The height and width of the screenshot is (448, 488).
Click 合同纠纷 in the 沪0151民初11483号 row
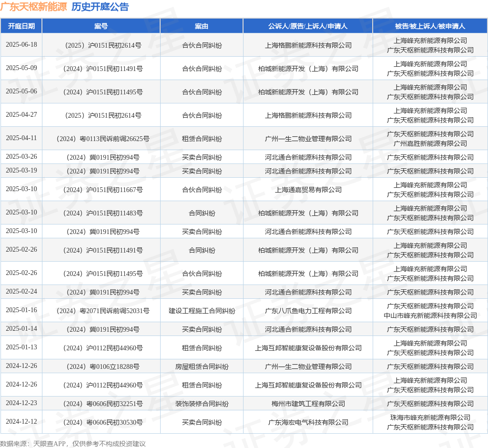click(x=202, y=213)
